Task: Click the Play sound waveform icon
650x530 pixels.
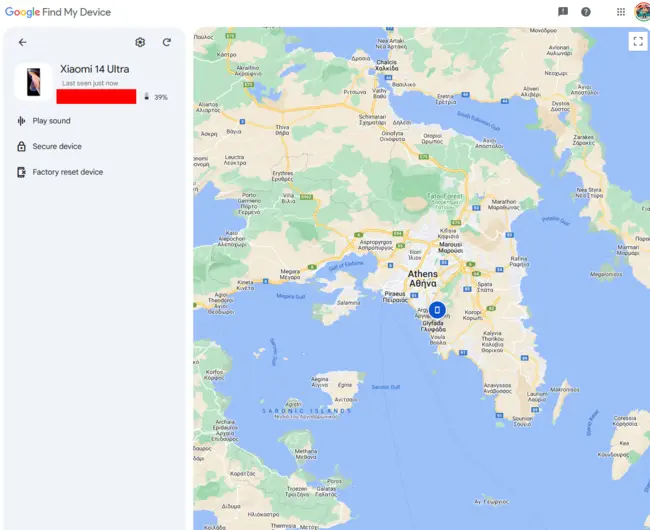Action: pyautogui.click(x=21, y=121)
